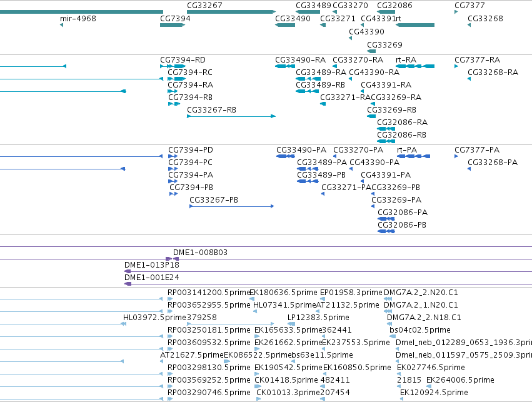Click the CG7394-PD protein label
Screen dimensions: 532x402
pyautogui.click(x=191, y=150)
